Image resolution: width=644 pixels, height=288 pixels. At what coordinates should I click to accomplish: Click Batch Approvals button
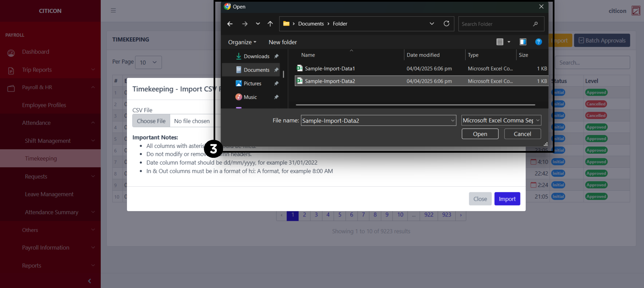(602, 41)
